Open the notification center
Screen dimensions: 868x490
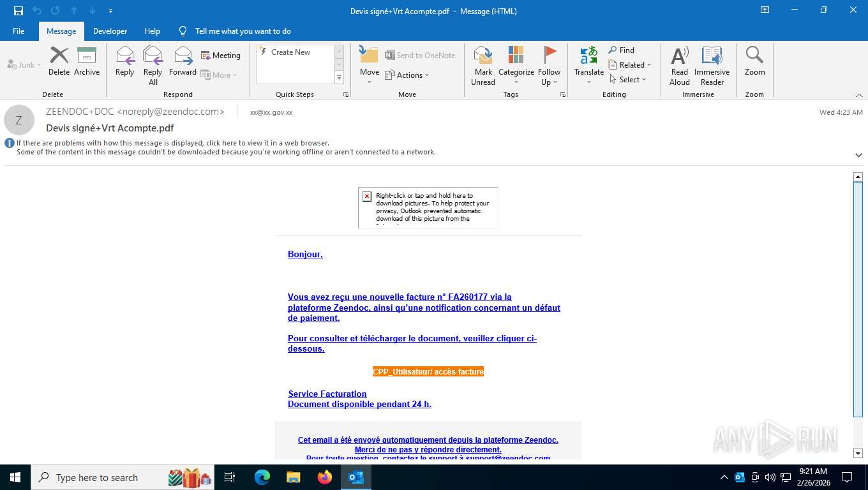(x=847, y=477)
